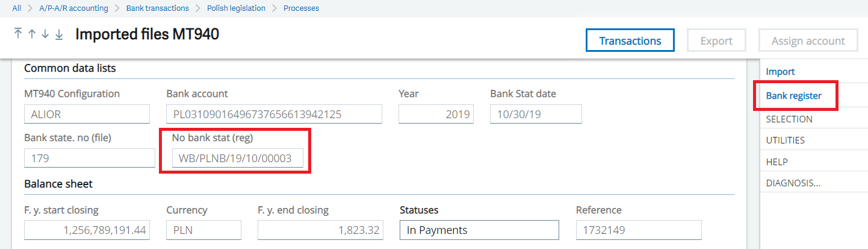Select the Statuses In Payments field
Screen dimensions: 868x249
(x=479, y=230)
